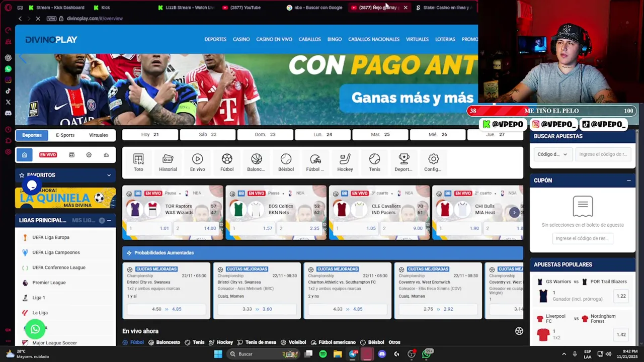Viewport: 644px width, 362px height.
Task: Open La Quiniela promo banner
Action: pyautogui.click(x=65, y=198)
